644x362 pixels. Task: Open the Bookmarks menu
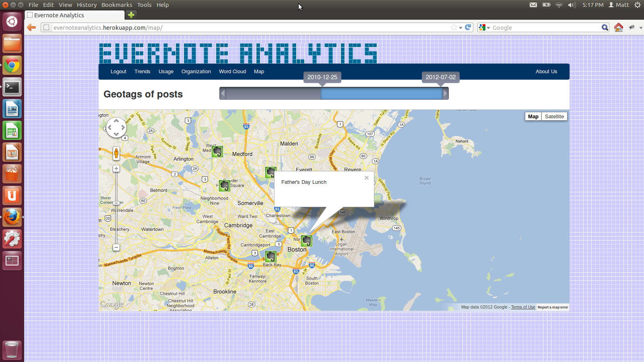coord(117,5)
